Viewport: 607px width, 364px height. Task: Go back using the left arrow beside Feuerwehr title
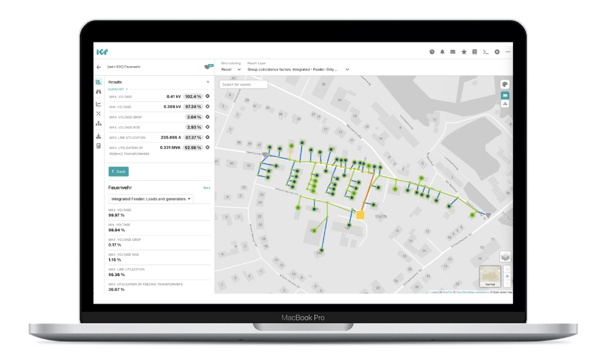click(x=99, y=67)
